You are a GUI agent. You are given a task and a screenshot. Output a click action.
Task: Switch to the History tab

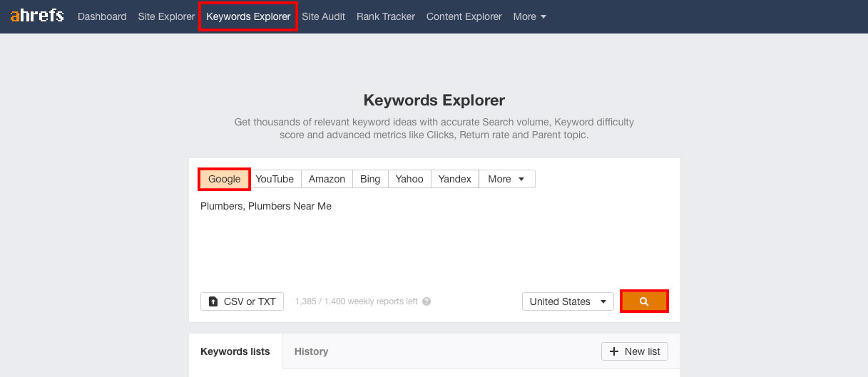click(311, 351)
